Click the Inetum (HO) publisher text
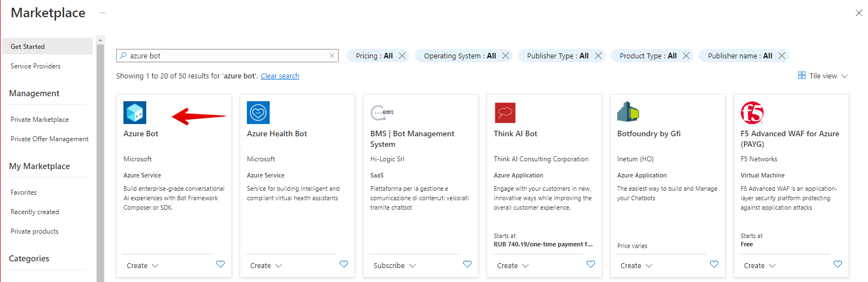This screenshot has width=868, height=282. (x=636, y=159)
